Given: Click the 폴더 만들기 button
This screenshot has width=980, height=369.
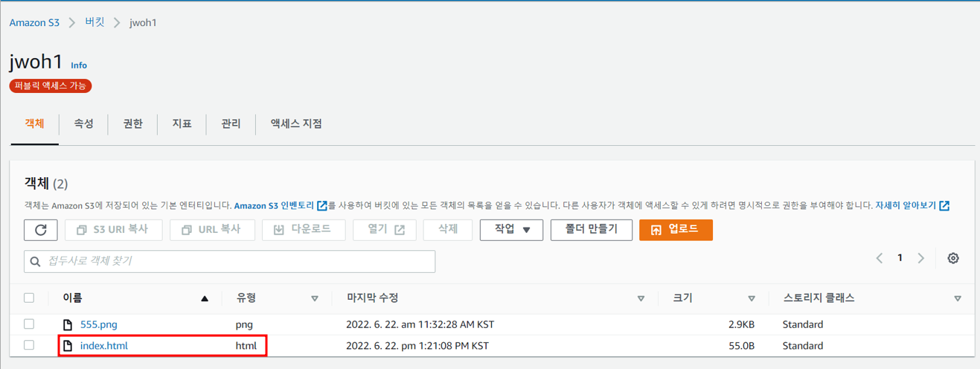Looking at the screenshot, I should click(x=592, y=230).
